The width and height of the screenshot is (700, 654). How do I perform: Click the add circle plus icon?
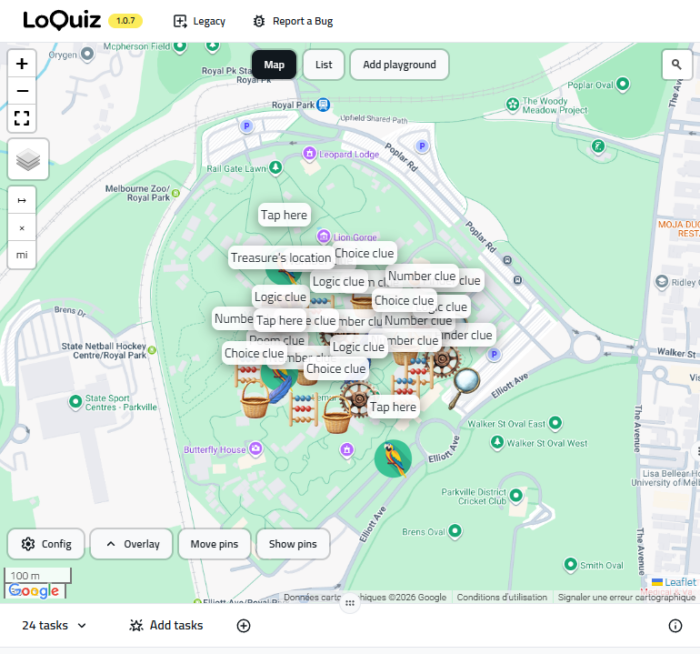(243, 626)
